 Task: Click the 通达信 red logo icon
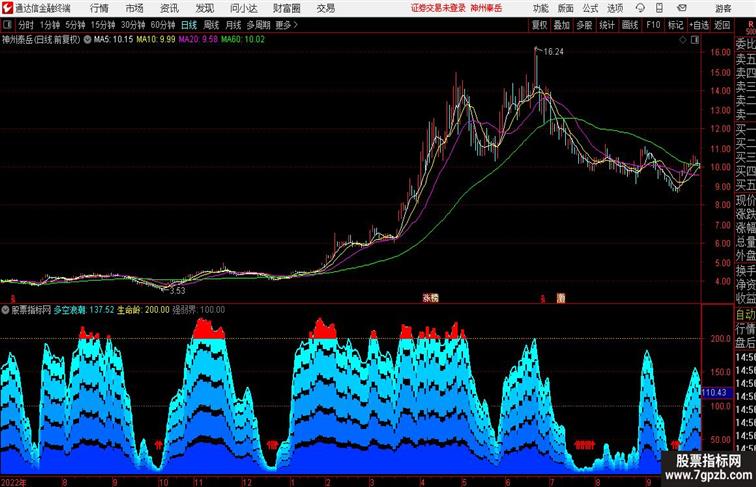7,8
